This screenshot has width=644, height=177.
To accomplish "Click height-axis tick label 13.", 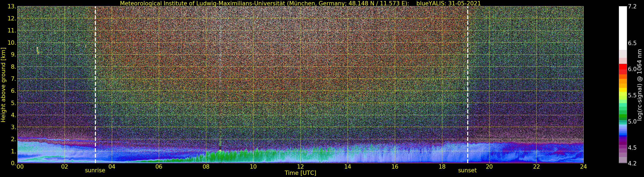I will pos(12,6).
